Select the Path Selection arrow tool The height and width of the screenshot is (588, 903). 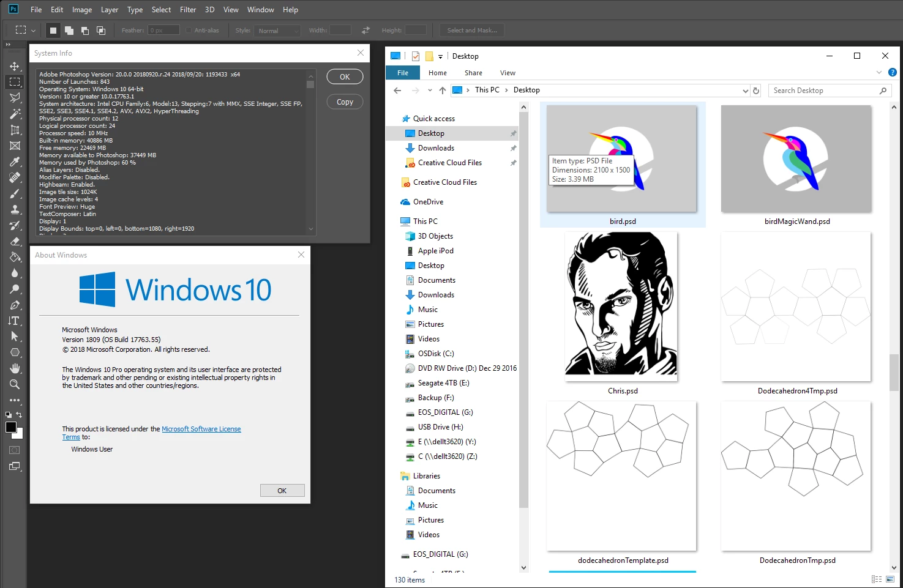[x=15, y=337]
